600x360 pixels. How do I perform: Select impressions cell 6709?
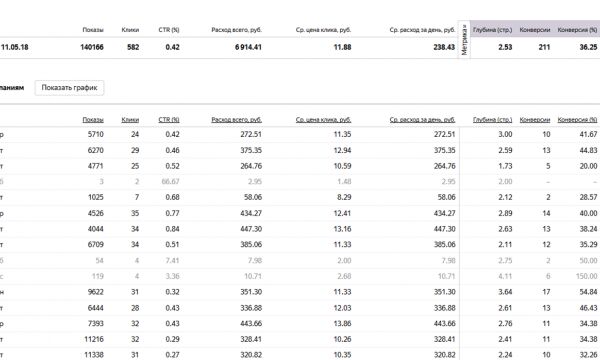point(96,244)
